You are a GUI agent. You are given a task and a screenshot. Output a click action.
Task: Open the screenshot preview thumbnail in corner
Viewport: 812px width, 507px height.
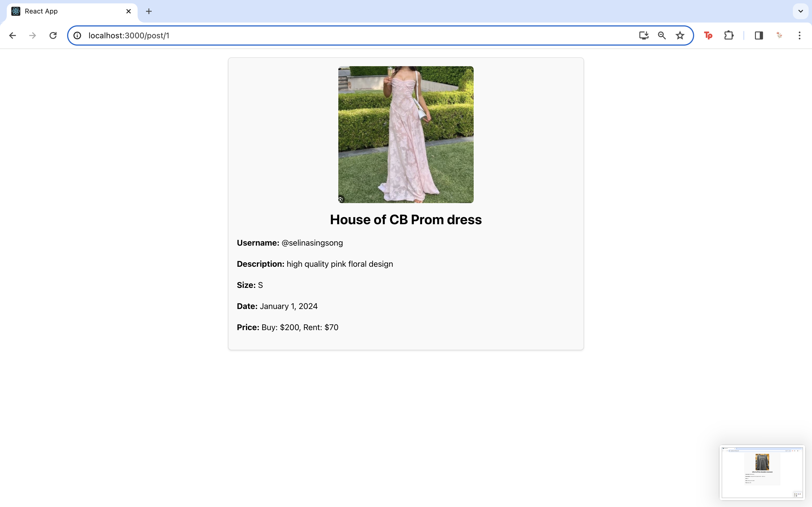point(762,472)
